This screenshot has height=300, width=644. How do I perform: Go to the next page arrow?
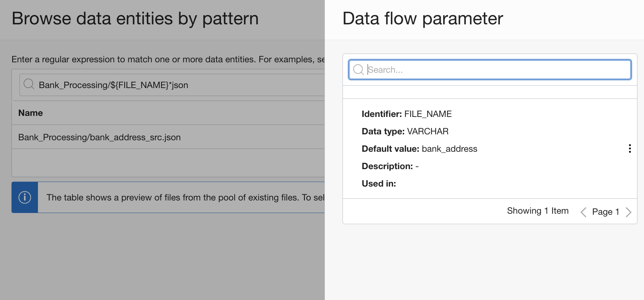(628, 212)
